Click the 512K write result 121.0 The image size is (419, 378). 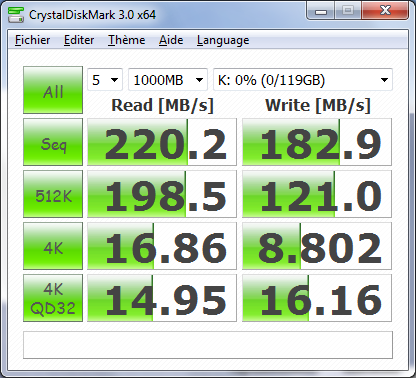(x=317, y=194)
